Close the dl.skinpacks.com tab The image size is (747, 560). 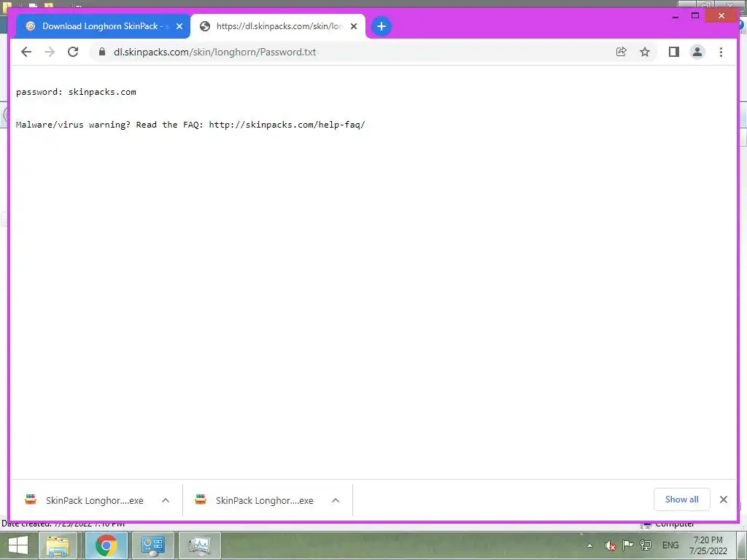[354, 26]
